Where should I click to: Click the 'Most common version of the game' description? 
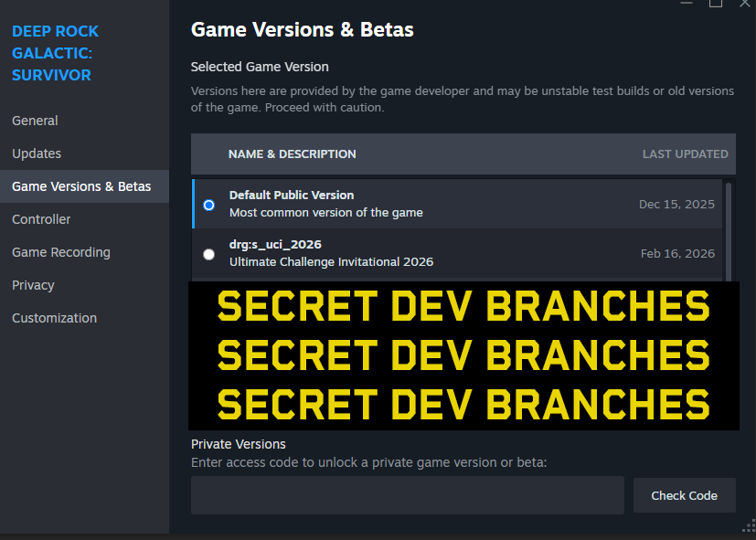point(325,213)
